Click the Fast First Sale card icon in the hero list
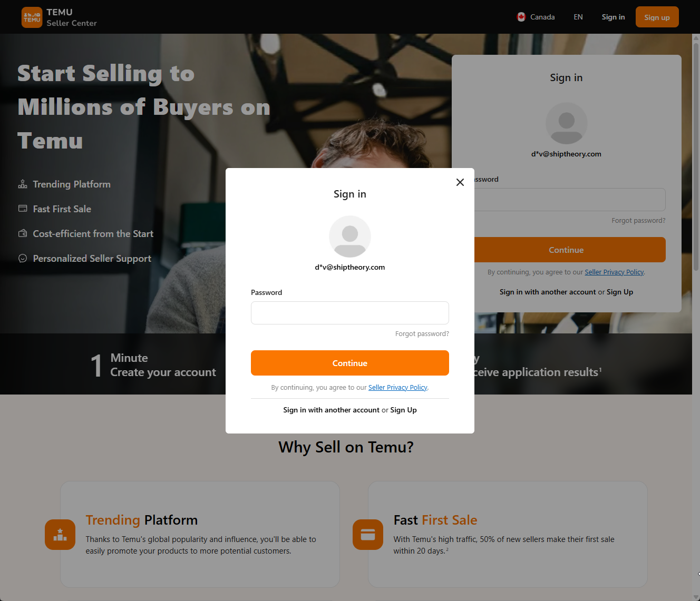Image resolution: width=700 pixels, height=601 pixels. [x=23, y=209]
